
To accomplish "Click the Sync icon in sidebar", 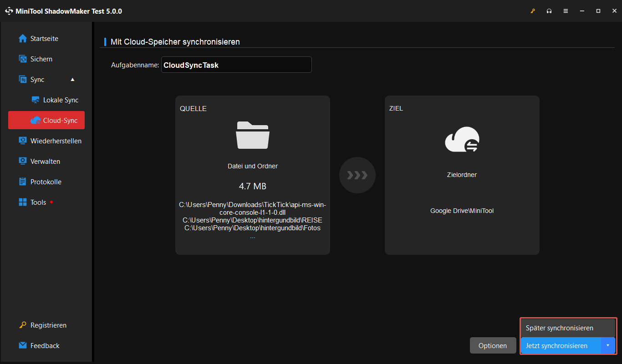I will click(x=23, y=79).
